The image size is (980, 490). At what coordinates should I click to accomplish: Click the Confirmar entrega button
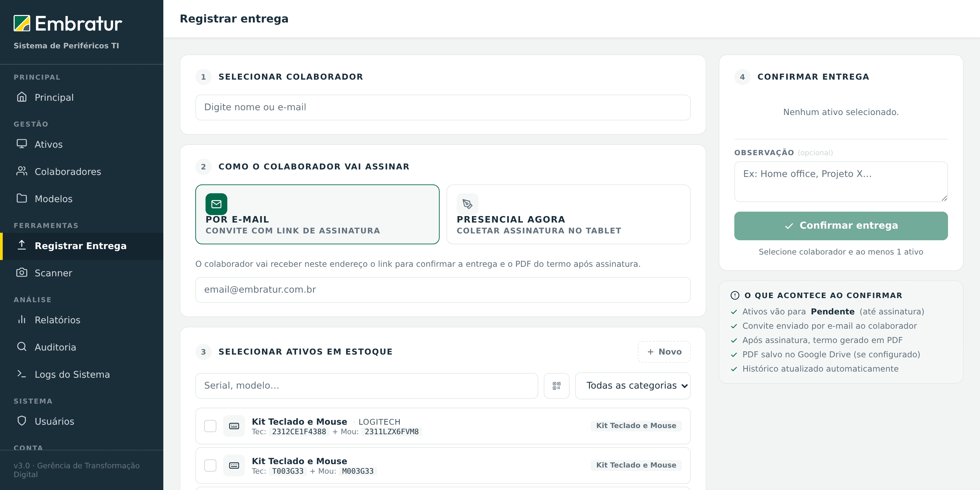pyautogui.click(x=841, y=226)
